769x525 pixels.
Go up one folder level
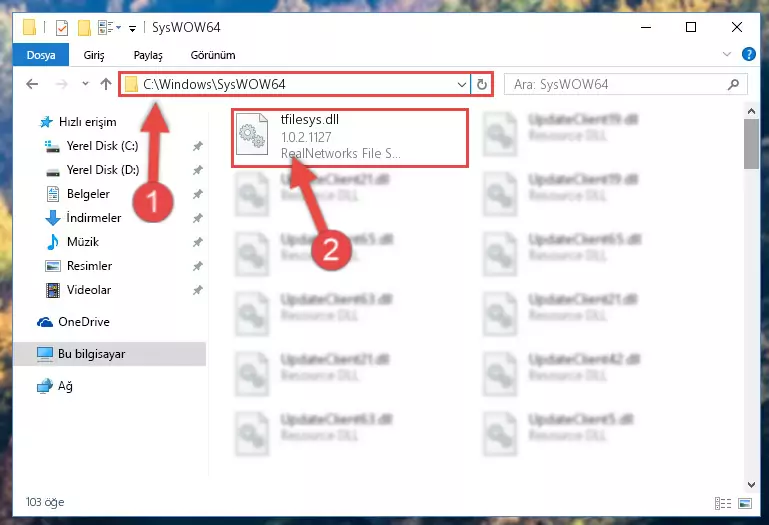(106, 84)
